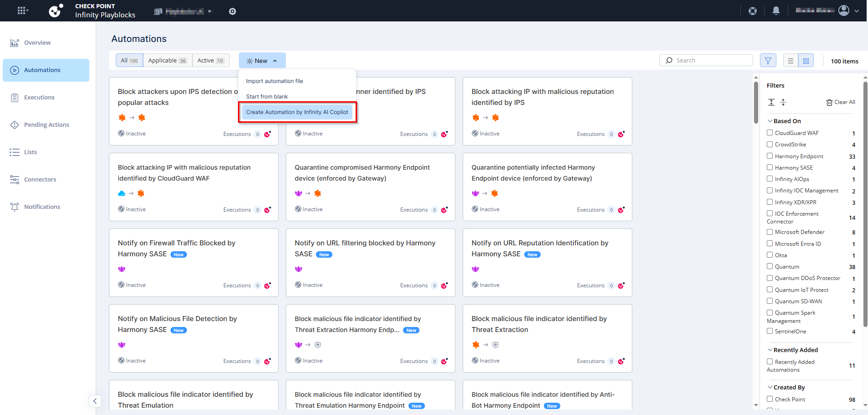Collapse the Based On filter section
Viewport: 868px width, 415px height.
[x=770, y=121]
